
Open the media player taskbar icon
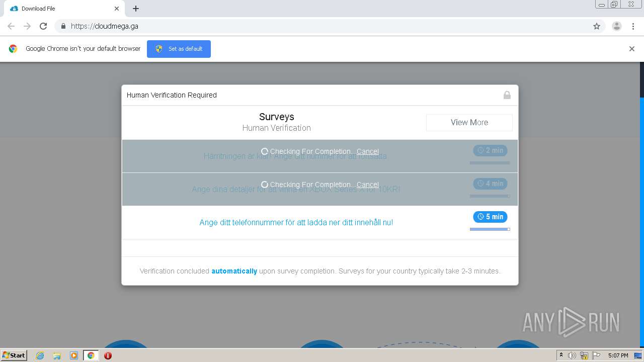tap(74, 355)
